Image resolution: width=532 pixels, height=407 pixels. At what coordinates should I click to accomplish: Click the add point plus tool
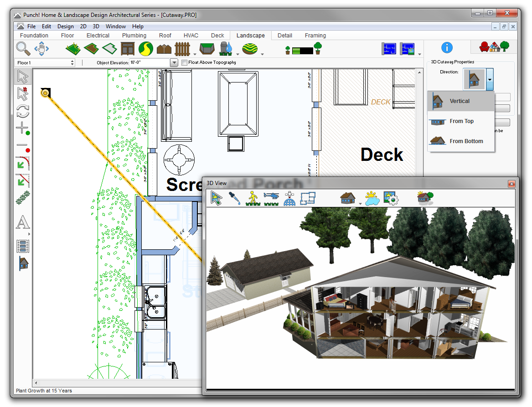pyautogui.click(x=23, y=128)
